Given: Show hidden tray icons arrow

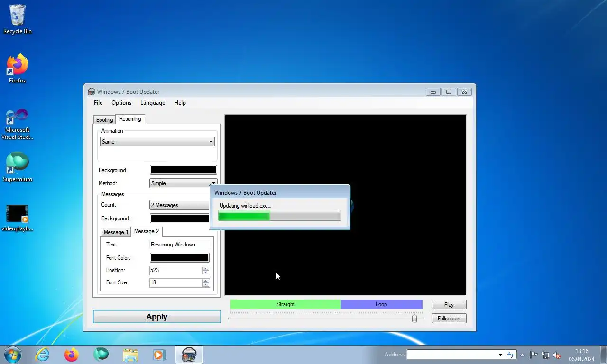Looking at the screenshot, I should click(523, 355).
